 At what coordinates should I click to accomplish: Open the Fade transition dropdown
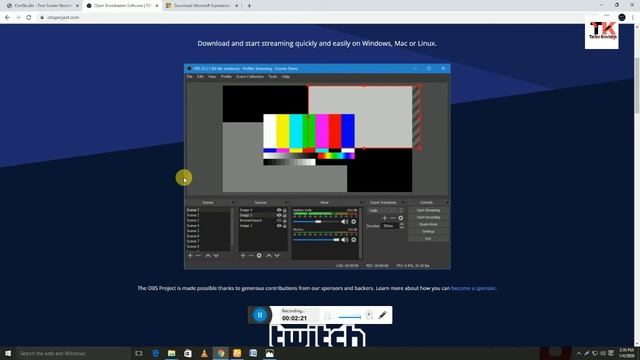(x=385, y=211)
